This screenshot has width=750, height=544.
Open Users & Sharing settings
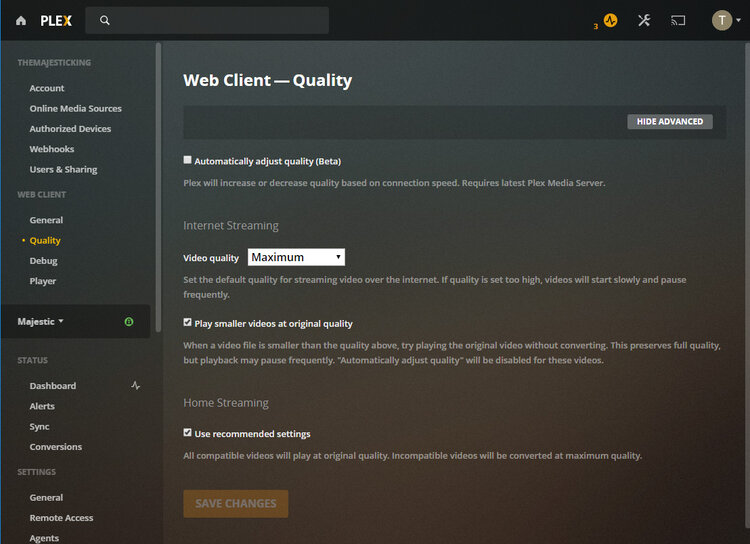click(x=63, y=169)
